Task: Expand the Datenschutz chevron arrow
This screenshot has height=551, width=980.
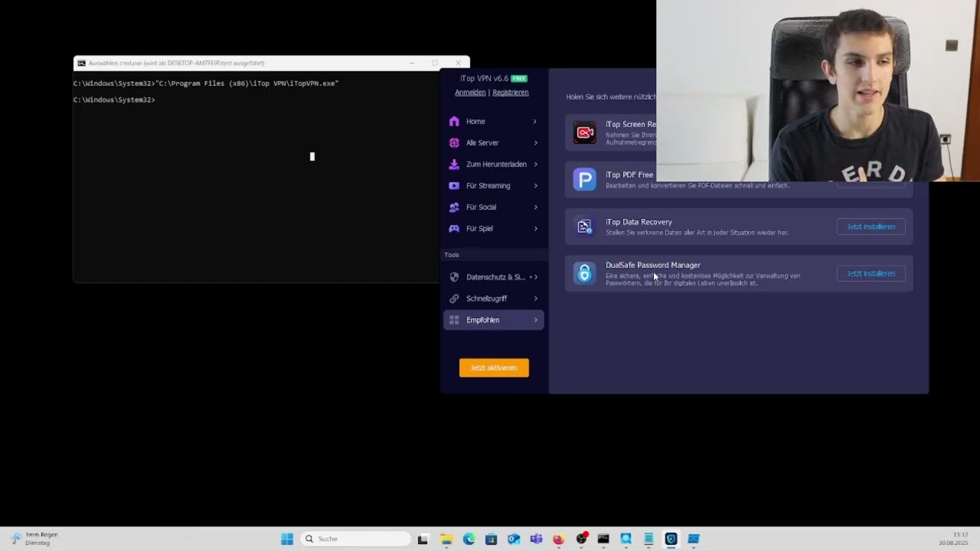Action: pos(536,277)
